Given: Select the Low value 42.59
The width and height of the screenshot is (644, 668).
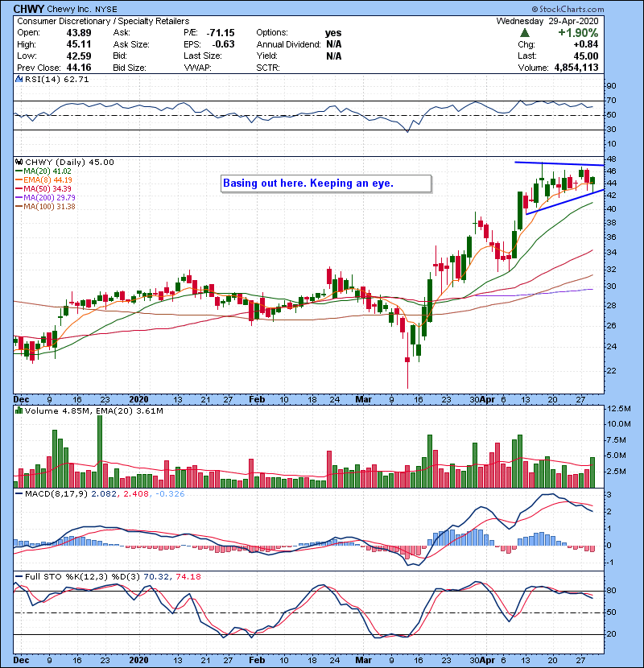Looking at the screenshot, I should coord(79,56).
